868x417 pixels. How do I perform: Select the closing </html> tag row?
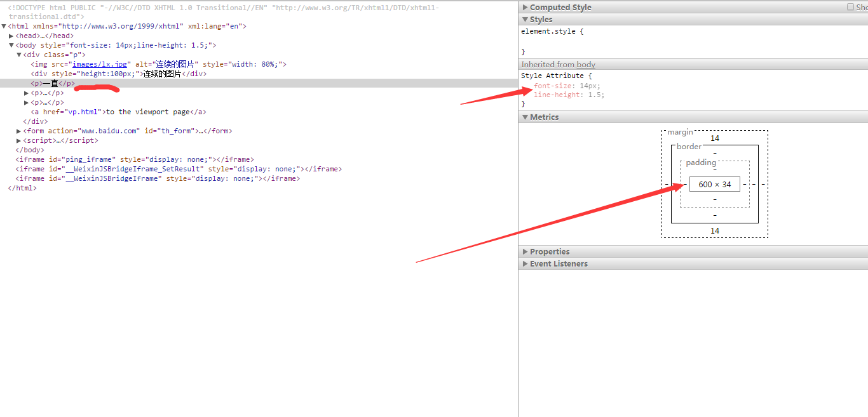click(22, 189)
